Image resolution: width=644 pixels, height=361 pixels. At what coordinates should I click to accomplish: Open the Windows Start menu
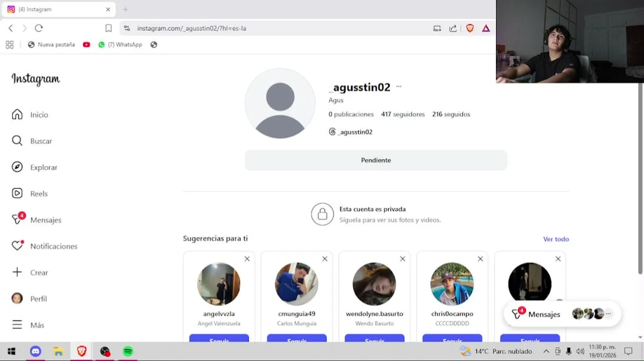tap(12, 351)
